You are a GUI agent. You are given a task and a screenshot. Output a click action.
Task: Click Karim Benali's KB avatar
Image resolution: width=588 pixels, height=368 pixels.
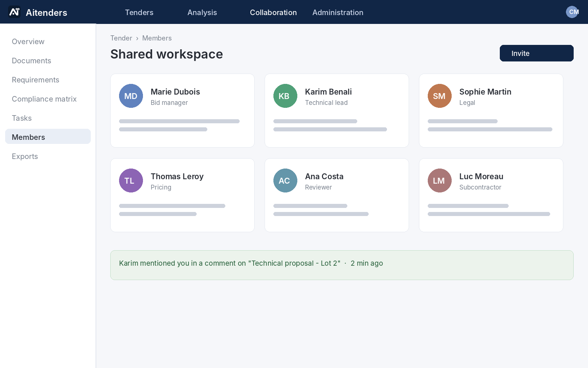point(285,96)
